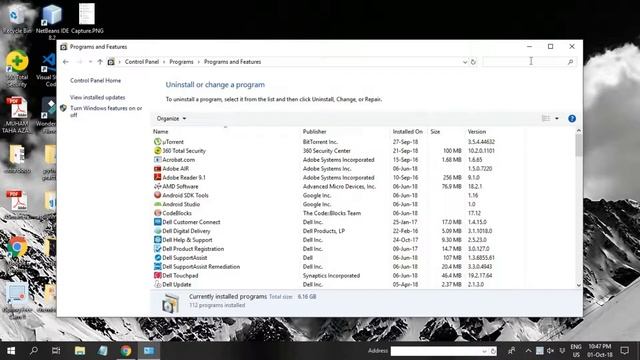Click the Adobe Reader 9.1 icon

158,178
